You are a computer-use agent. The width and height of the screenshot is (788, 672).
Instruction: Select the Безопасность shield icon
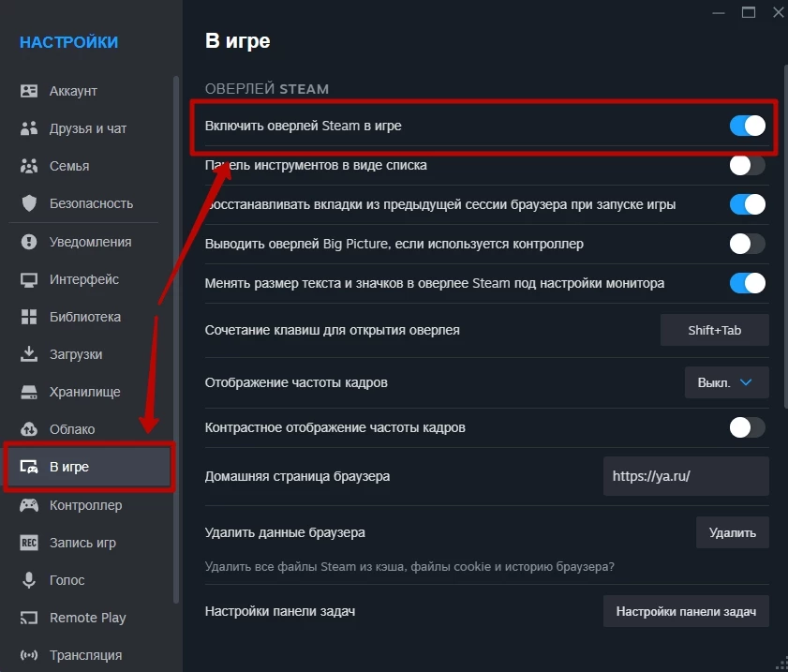(x=29, y=203)
